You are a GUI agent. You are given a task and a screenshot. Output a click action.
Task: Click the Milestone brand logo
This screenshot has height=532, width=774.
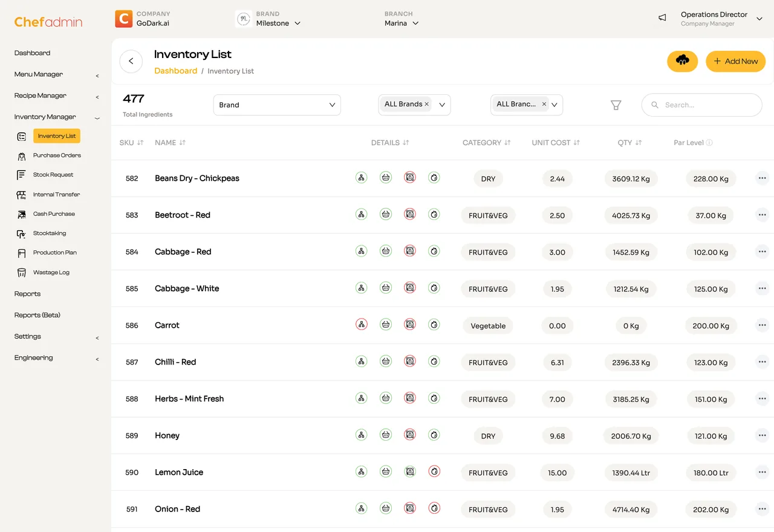(244, 19)
